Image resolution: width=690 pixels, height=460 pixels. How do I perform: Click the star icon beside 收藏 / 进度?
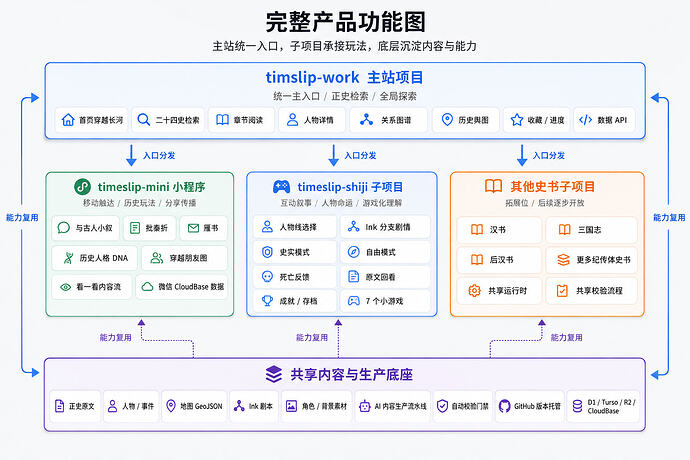(x=517, y=120)
